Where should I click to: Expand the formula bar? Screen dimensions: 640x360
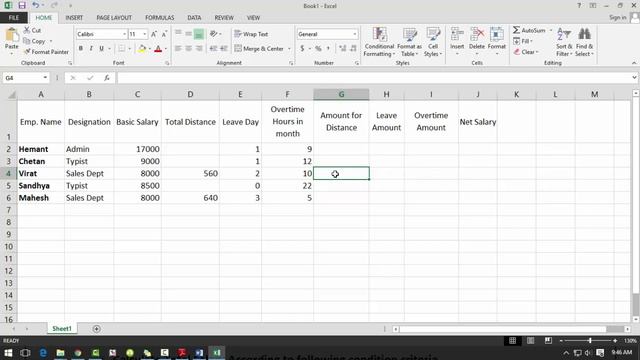634,78
